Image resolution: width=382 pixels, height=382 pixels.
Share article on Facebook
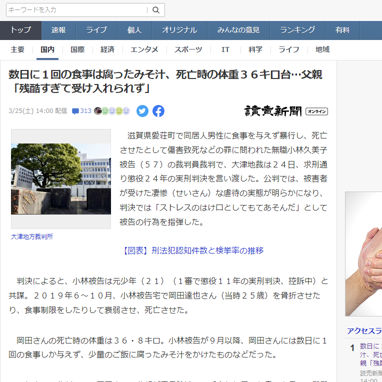(x=158, y=111)
